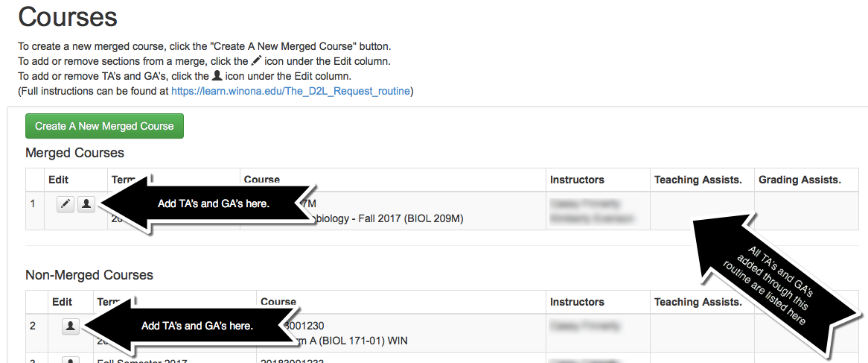Click the BIOL 209M merged course entry
This screenshot has width=868, height=363.
pos(387,219)
